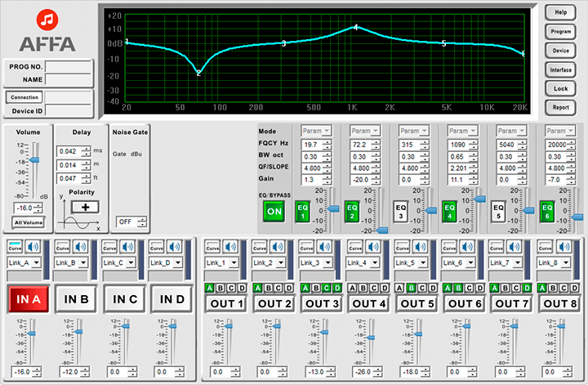
Task: Mute OUT 7 speaker icon
Action: pos(514,247)
